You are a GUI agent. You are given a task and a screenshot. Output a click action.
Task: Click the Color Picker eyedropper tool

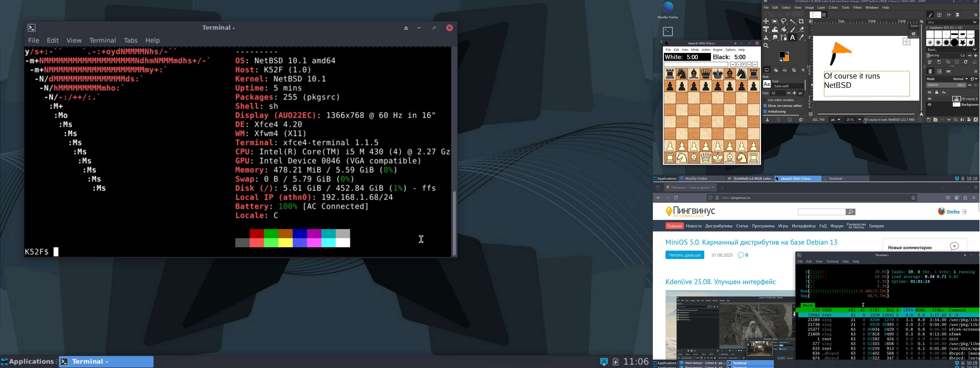click(x=802, y=38)
